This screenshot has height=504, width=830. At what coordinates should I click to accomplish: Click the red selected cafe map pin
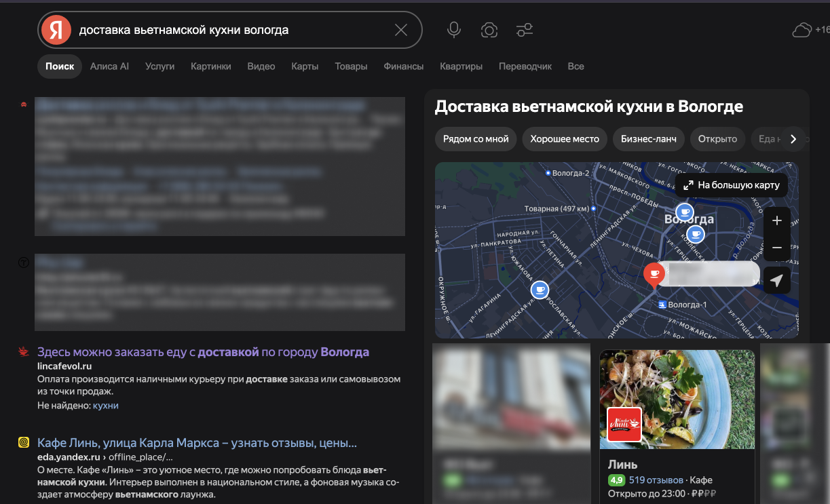[x=654, y=275]
